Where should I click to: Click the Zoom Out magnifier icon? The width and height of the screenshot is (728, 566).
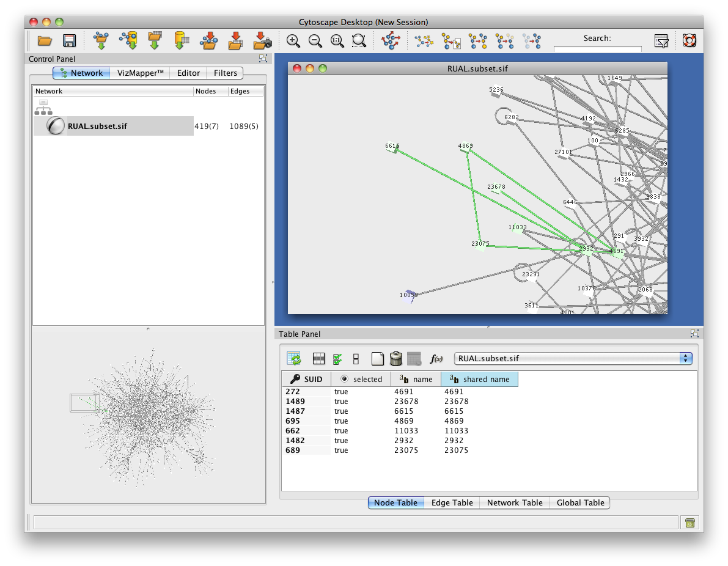click(315, 41)
